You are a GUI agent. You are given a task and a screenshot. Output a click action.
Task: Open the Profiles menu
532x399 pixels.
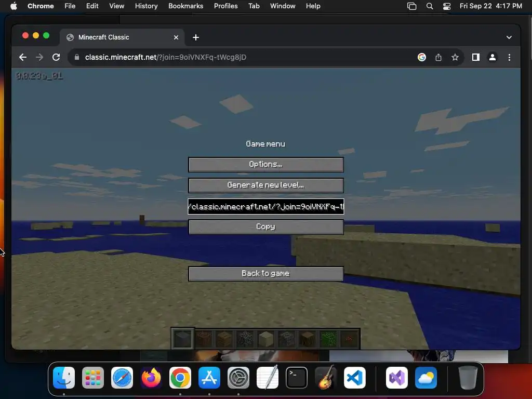[226, 6]
